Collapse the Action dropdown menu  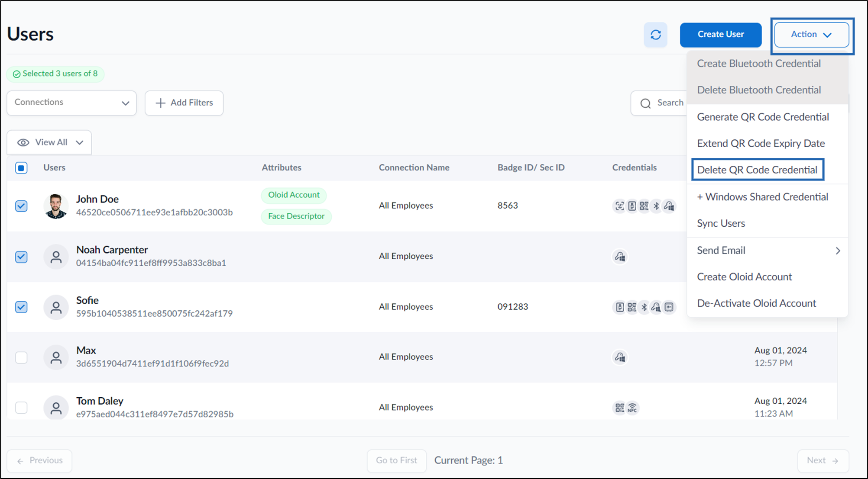pos(811,35)
